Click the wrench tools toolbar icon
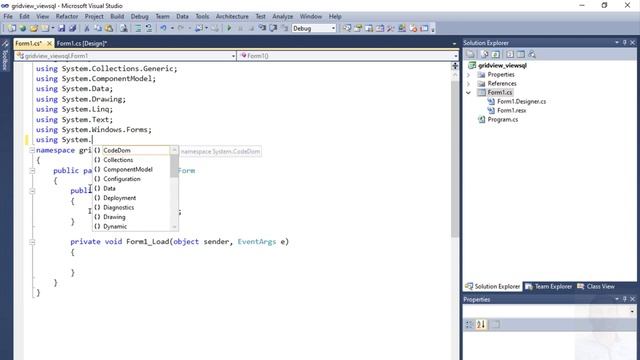This screenshot has height=360, width=640. (x=391, y=28)
